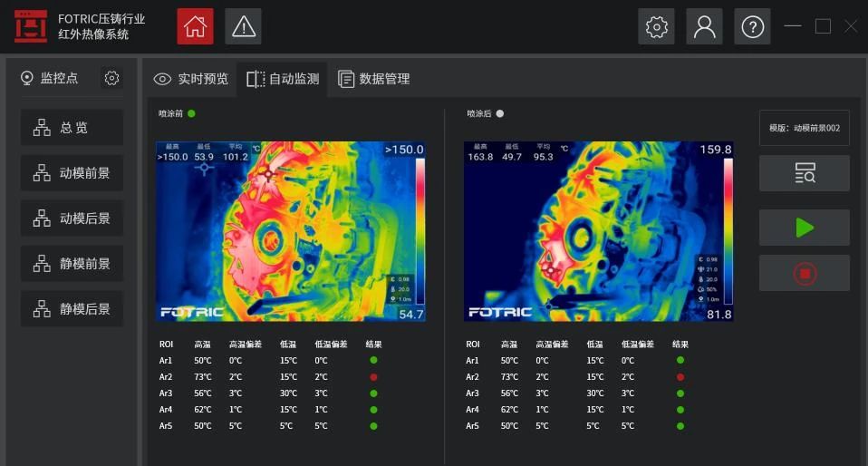Select 静模前景 monitoring point
The width and height of the screenshot is (868, 466).
coord(72,264)
